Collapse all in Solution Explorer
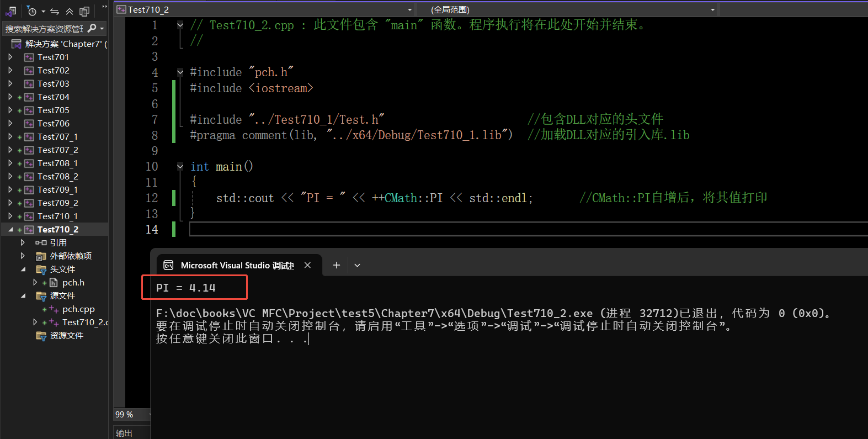868x439 pixels. coord(70,11)
